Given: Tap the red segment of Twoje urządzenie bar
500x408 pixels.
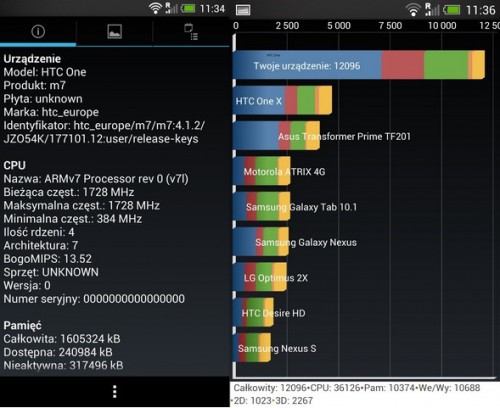Looking at the screenshot, I should [x=403, y=65].
